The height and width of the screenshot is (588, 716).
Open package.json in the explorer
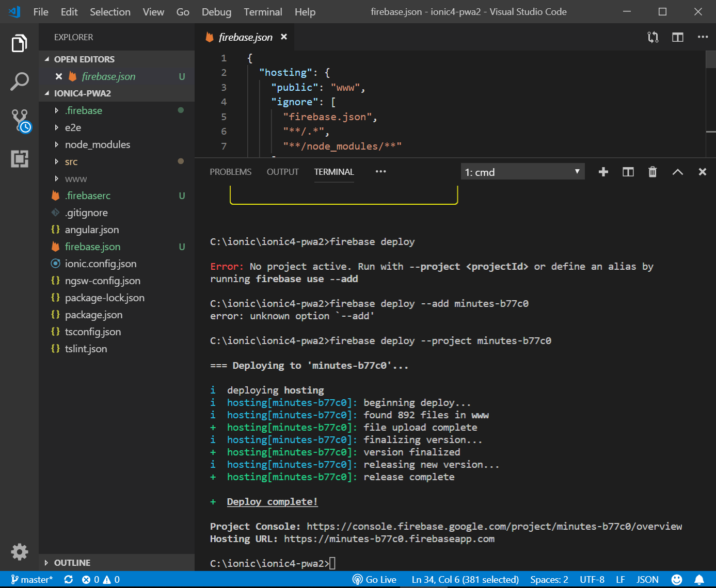[93, 315]
